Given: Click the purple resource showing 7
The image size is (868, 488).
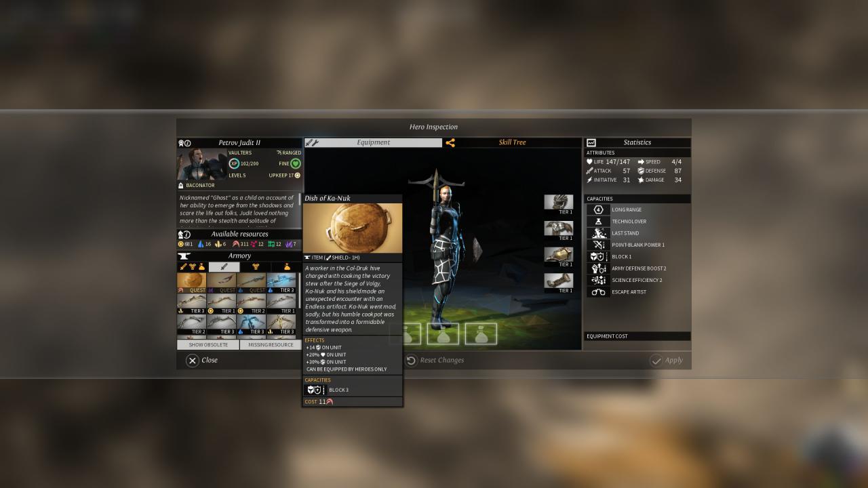Looking at the screenshot, I should 290,244.
